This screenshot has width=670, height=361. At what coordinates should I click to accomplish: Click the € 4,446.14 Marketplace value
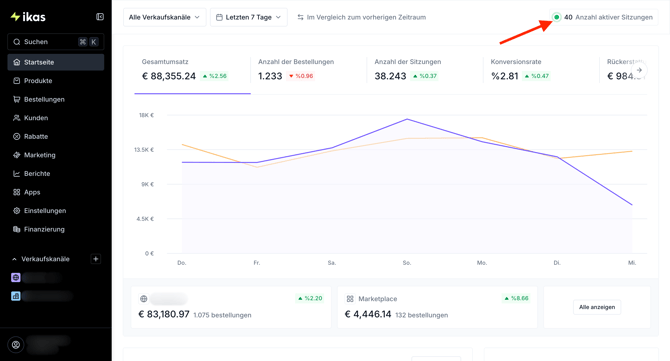pos(368,314)
